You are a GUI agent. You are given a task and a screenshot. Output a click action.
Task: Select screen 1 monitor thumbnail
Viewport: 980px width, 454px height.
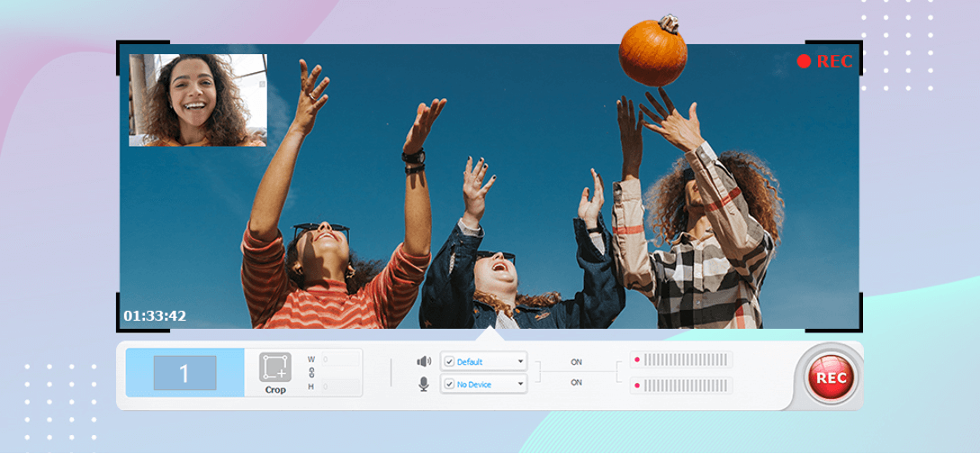click(185, 373)
